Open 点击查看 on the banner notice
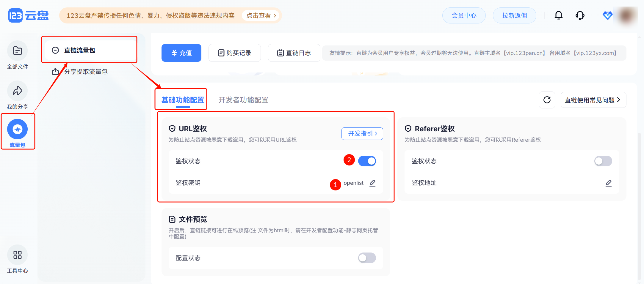The height and width of the screenshot is (284, 644). point(261,15)
